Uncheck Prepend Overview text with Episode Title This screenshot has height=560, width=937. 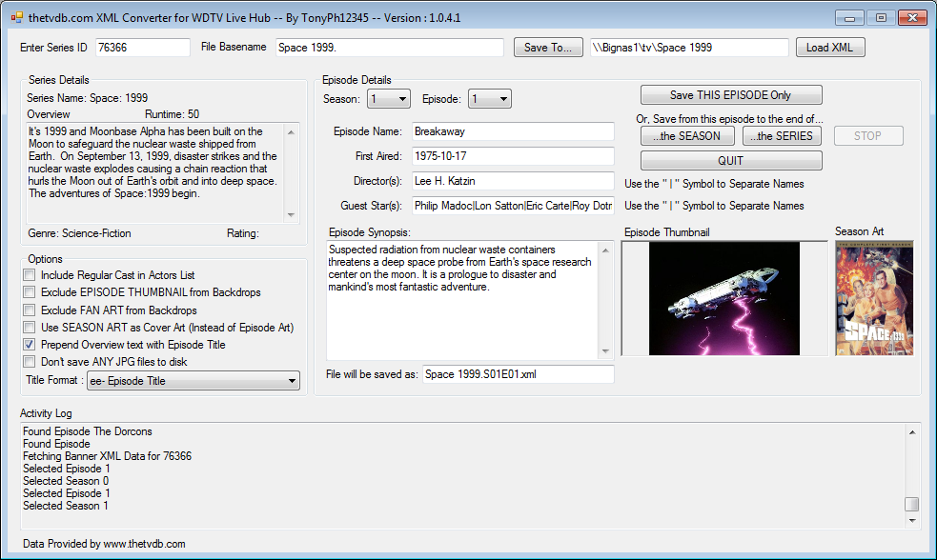coord(30,345)
